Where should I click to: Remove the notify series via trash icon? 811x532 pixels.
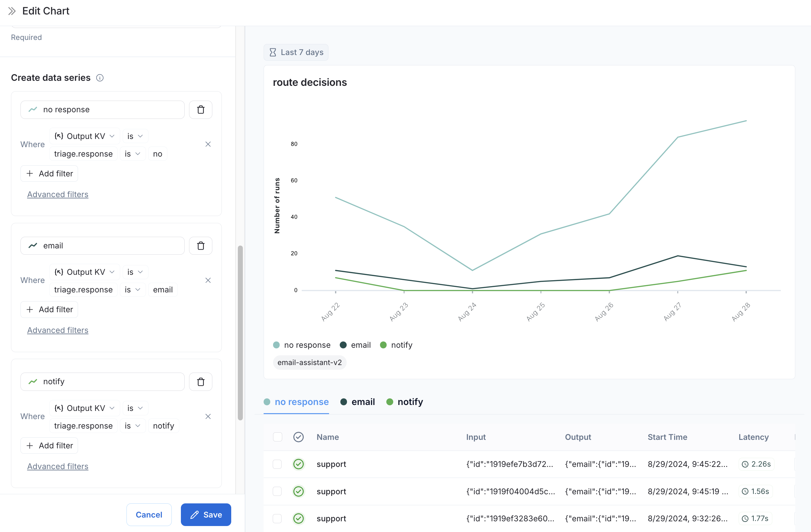(201, 381)
